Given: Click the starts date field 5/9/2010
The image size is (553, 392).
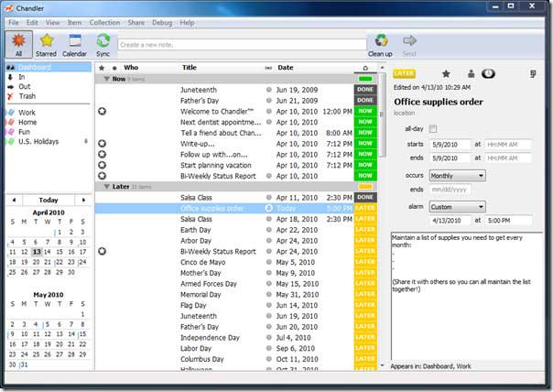Looking at the screenshot, I should (450, 145).
